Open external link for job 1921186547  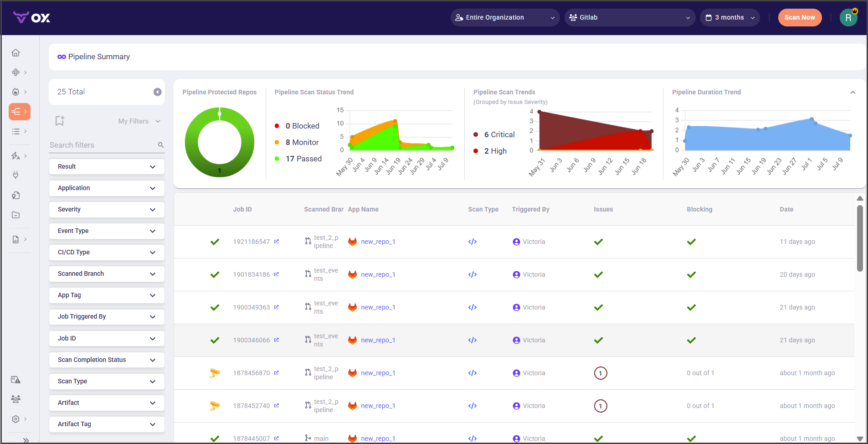point(277,242)
